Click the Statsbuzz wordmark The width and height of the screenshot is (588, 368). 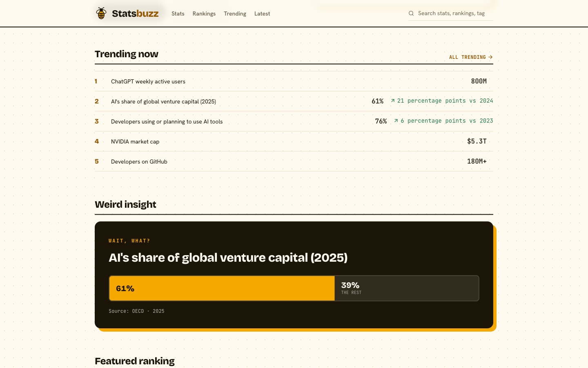coord(135,13)
